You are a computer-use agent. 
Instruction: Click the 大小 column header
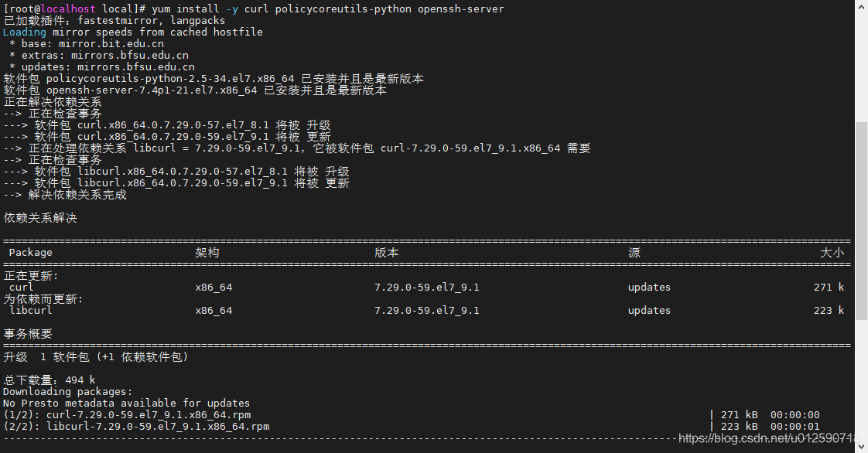tap(832, 252)
